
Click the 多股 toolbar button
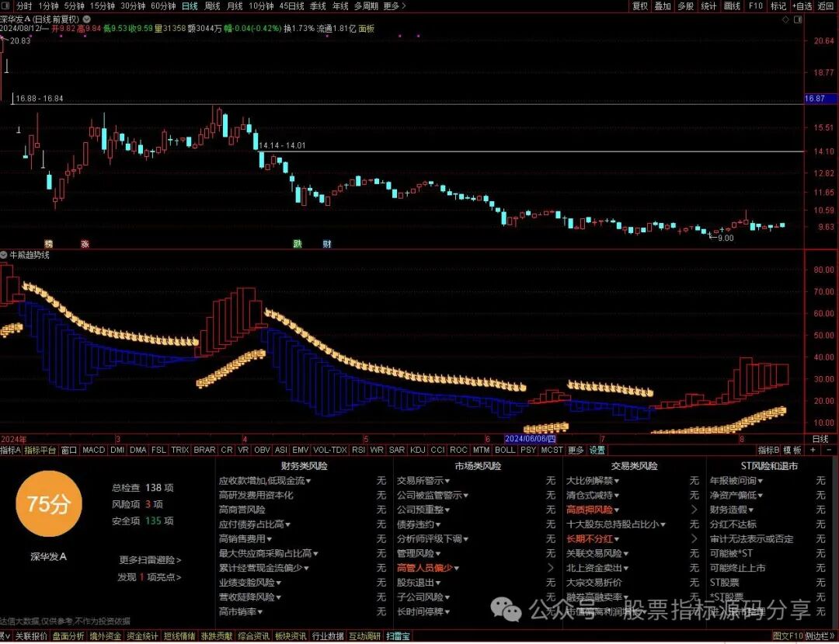685,6
